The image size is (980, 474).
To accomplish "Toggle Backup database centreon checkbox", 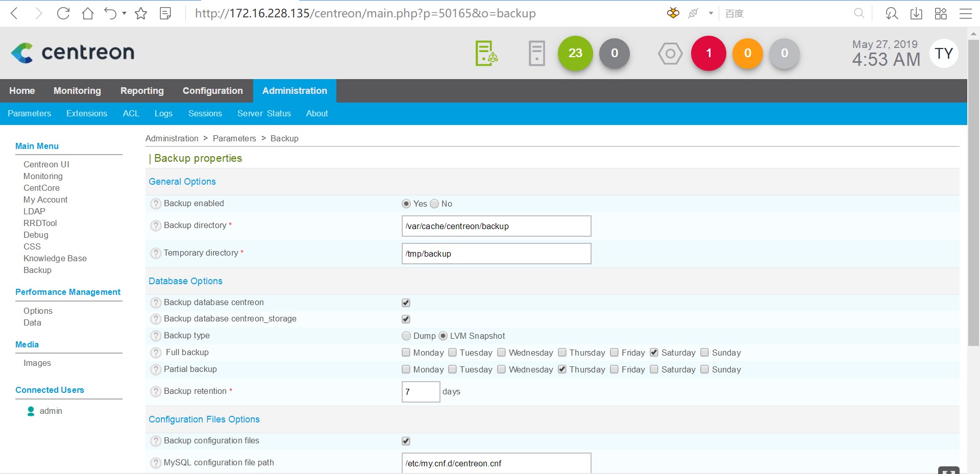I will (x=406, y=303).
